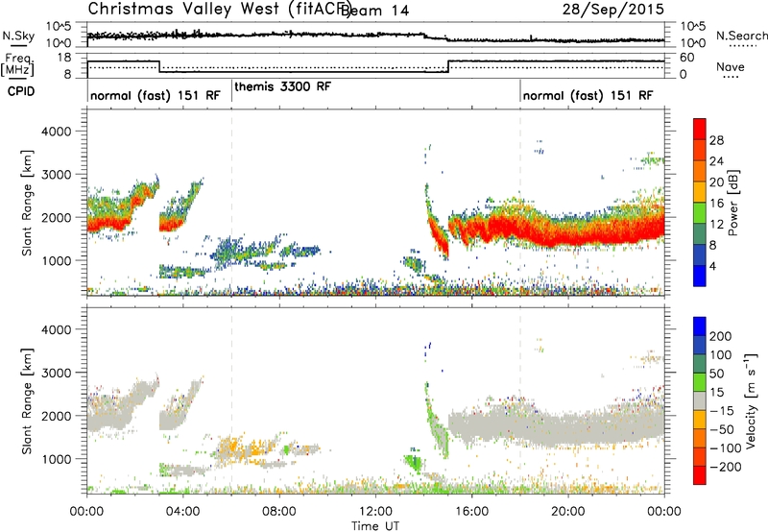The height and width of the screenshot is (532, 768).
Task: Click the Nave legend label
Action: coord(730,66)
